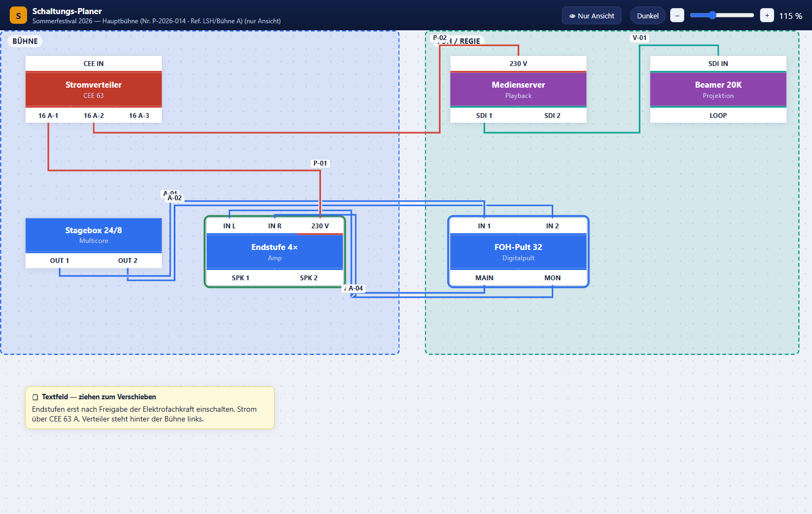Click the 230 V port on Endstufe
Viewport: 812px width, 514px height.
pos(320,226)
